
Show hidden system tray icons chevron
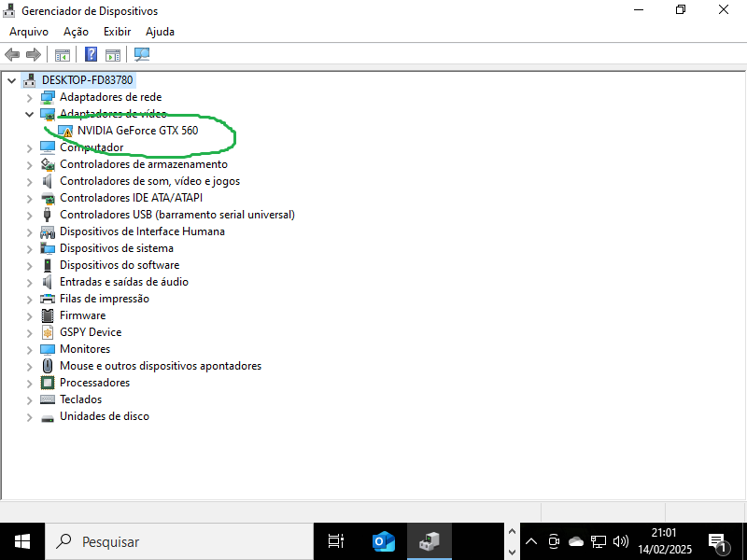click(531, 541)
